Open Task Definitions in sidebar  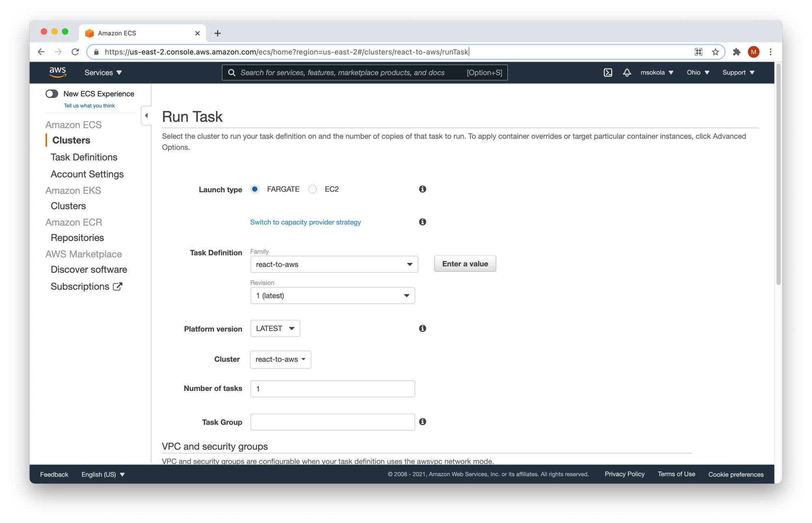84,156
